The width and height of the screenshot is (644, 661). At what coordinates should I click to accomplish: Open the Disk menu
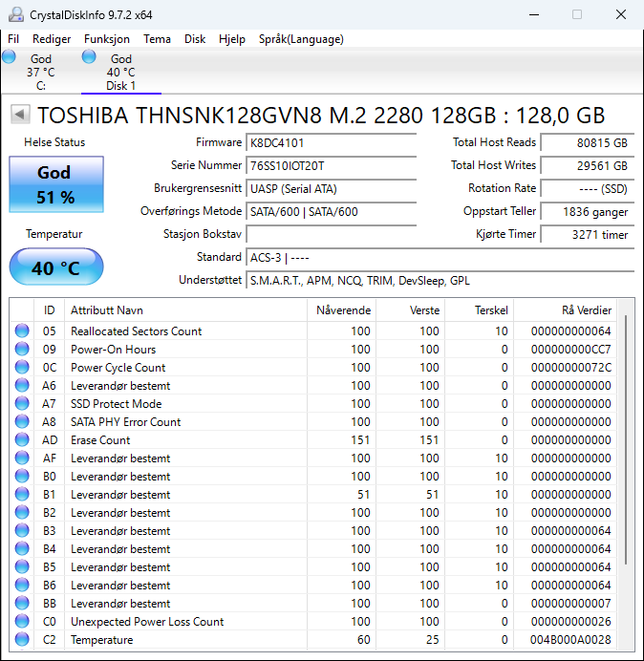click(x=195, y=39)
